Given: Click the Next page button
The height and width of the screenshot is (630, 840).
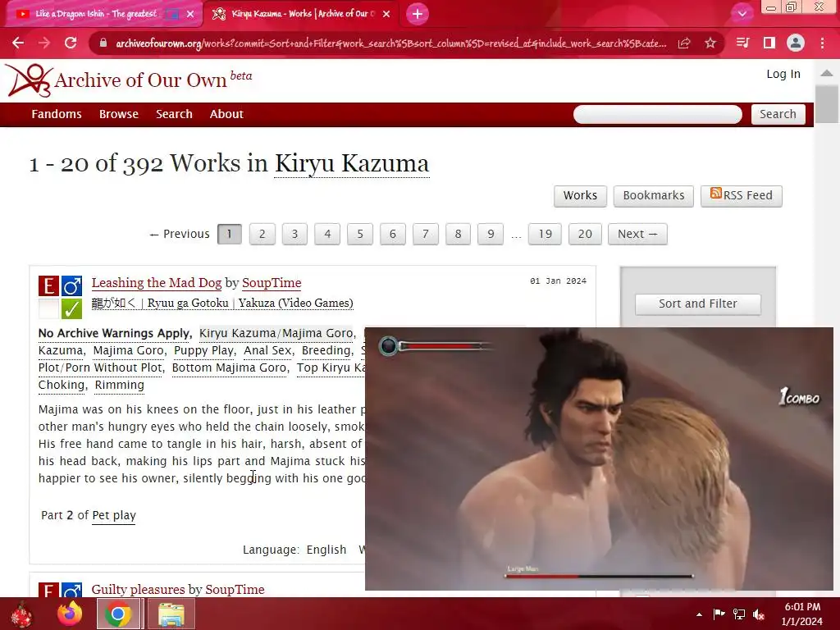Looking at the screenshot, I should click(637, 234).
